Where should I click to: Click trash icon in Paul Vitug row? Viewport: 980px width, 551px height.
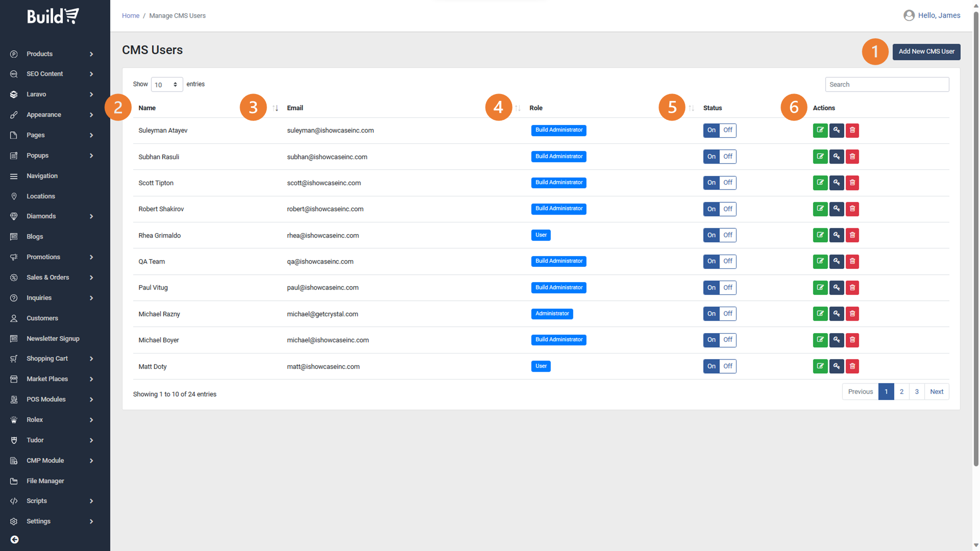852,287
